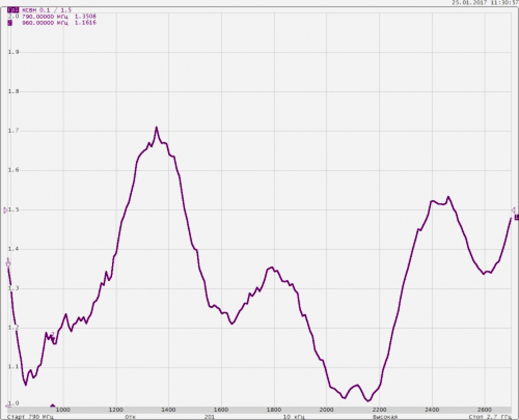This screenshot has width=519, height=420.
Task: Click the Стоп 2.7 ГГц stop frequency field
Action: [490, 417]
